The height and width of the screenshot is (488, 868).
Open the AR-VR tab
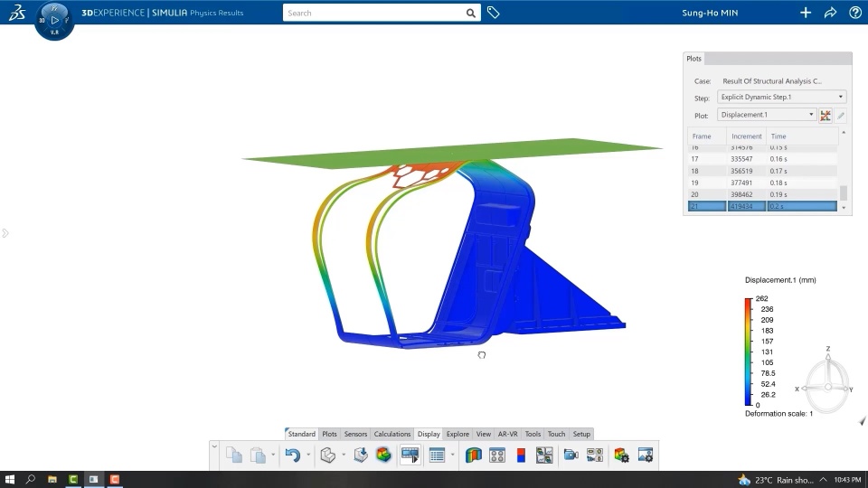click(x=507, y=434)
